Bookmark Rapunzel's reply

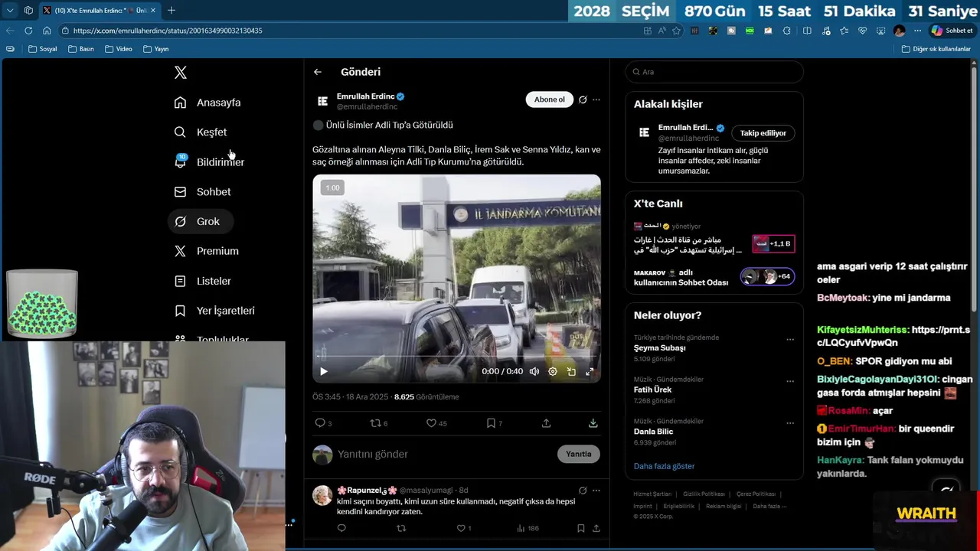point(580,528)
